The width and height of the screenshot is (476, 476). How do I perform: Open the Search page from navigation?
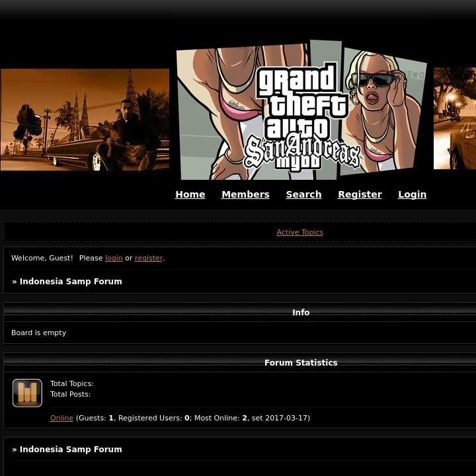(303, 194)
